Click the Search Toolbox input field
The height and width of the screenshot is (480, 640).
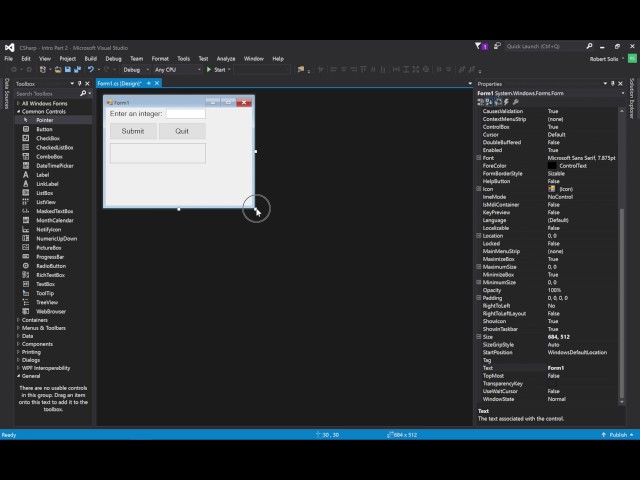(47, 93)
